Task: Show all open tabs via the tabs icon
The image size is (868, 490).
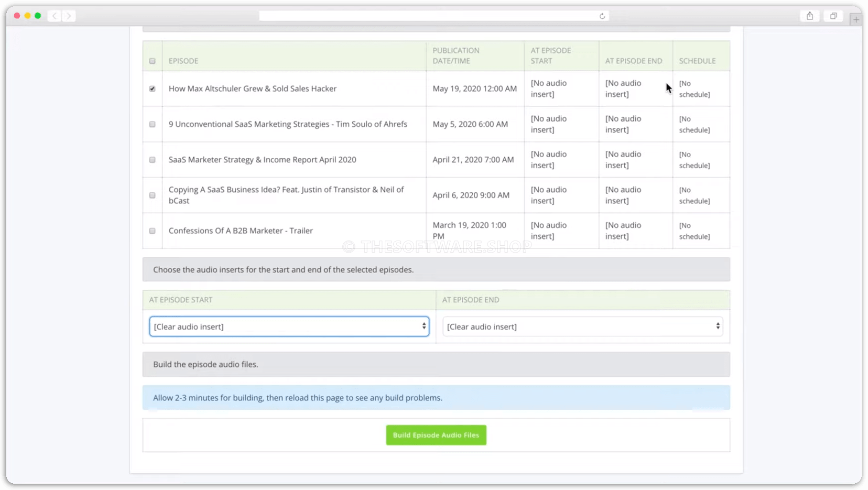Action: pos(833,16)
